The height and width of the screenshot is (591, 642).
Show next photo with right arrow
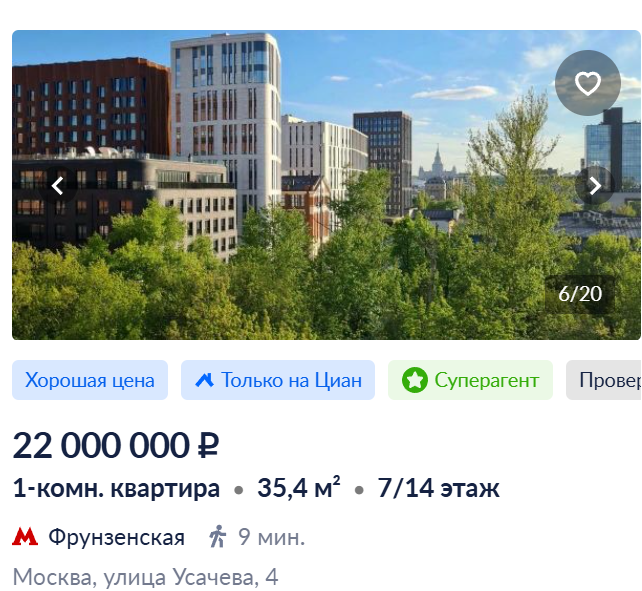595,186
